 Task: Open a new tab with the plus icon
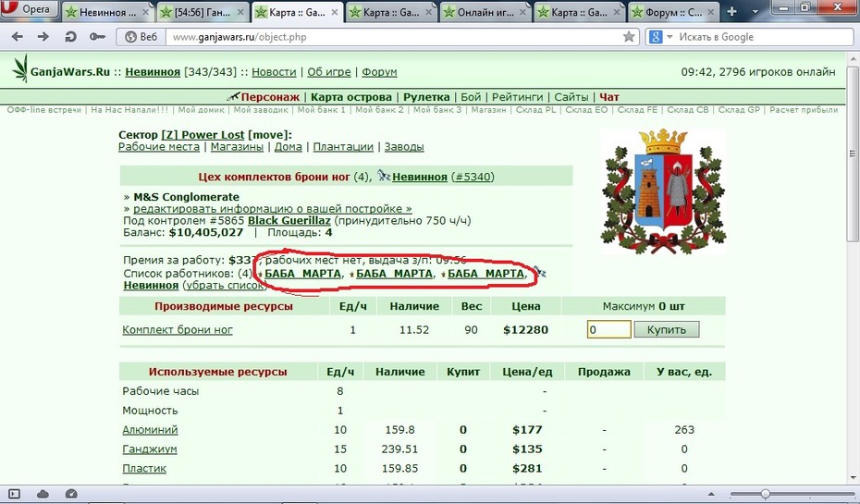tap(731, 11)
